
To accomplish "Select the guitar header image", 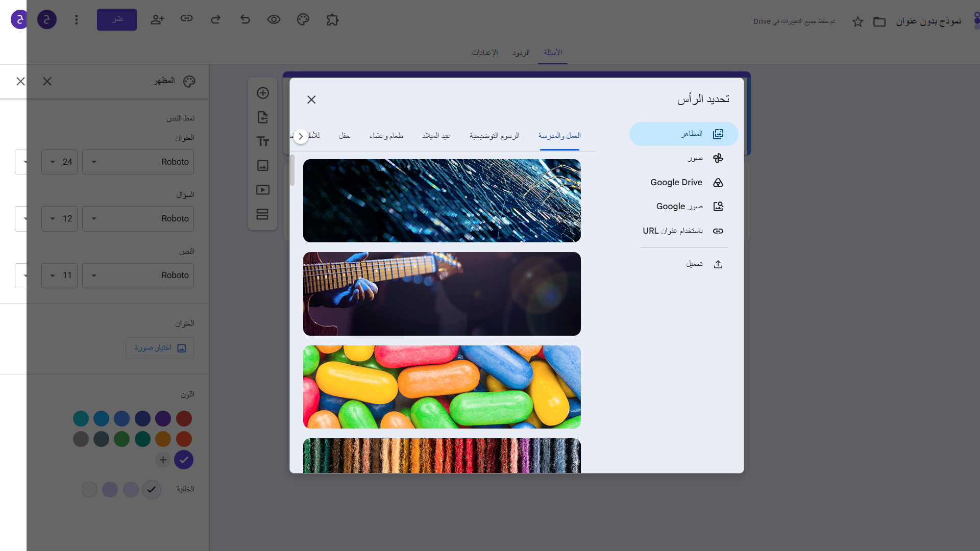I will click(x=442, y=294).
